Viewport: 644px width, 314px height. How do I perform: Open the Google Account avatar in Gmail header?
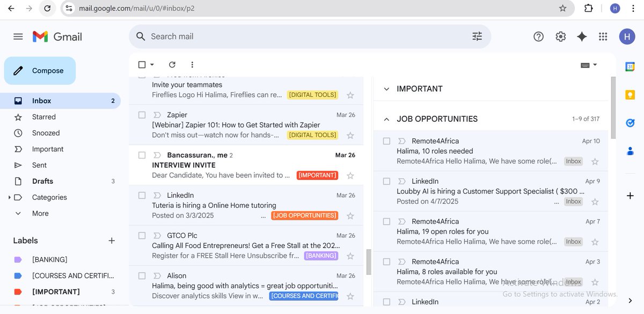tap(627, 36)
